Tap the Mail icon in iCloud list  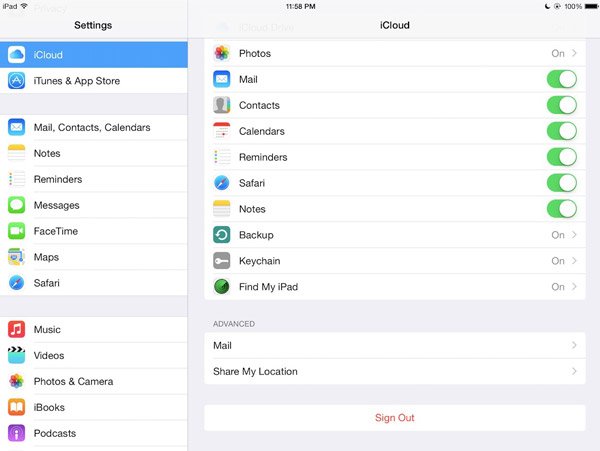(x=222, y=79)
